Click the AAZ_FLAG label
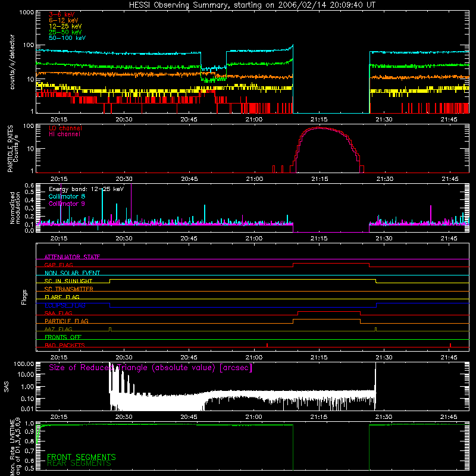This screenshot has height=476, width=476. click(x=58, y=329)
